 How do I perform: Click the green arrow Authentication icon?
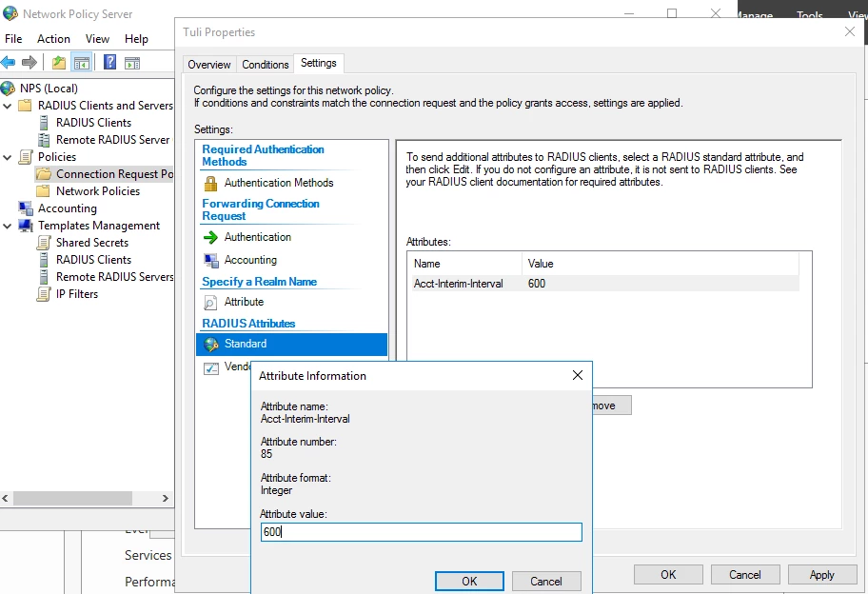point(211,237)
